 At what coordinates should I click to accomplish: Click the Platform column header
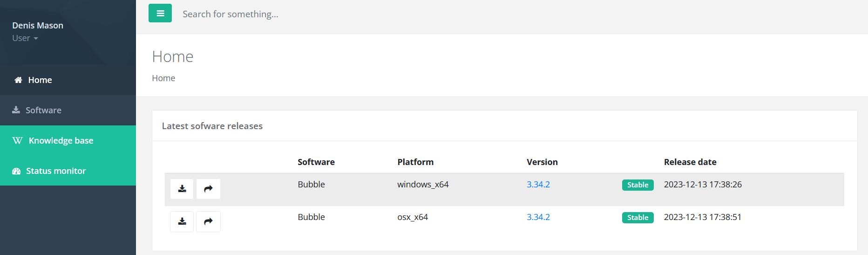point(415,162)
